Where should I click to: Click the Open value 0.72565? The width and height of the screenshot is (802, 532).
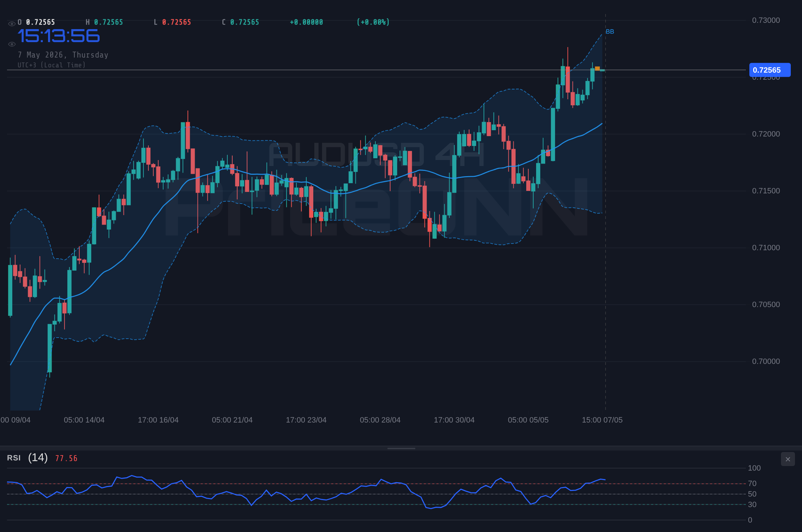(x=41, y=22)
